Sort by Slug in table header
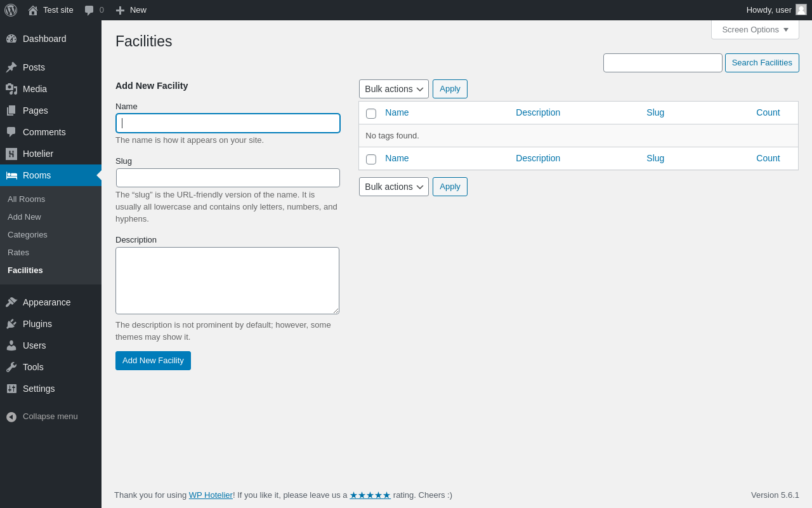Screen dimensions: 812x508 coord(655,112)
